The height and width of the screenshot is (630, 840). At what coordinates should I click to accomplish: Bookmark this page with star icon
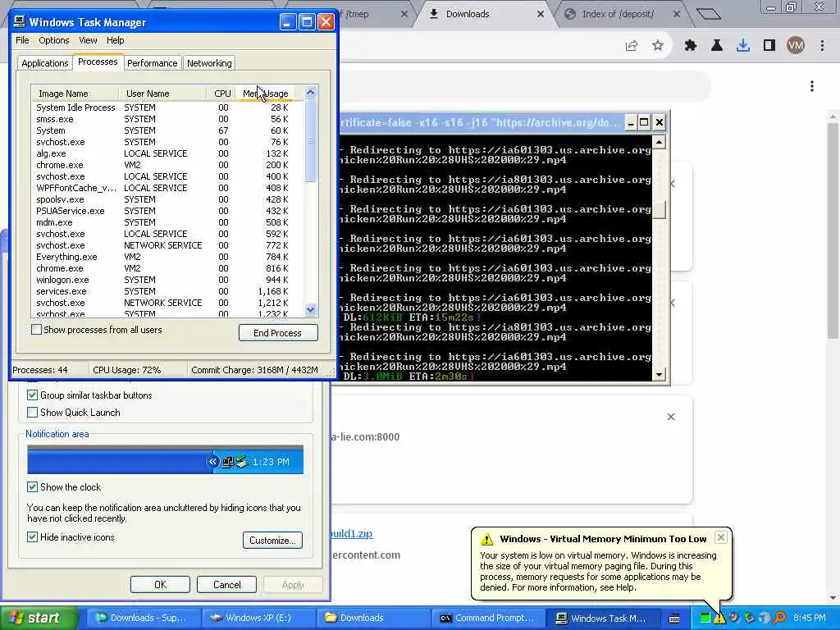658,46
